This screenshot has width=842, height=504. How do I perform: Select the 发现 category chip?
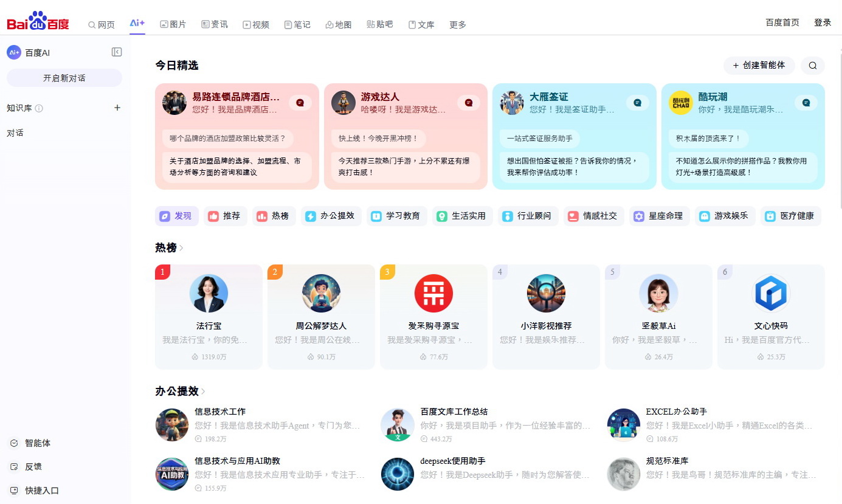tap(177, 216)
